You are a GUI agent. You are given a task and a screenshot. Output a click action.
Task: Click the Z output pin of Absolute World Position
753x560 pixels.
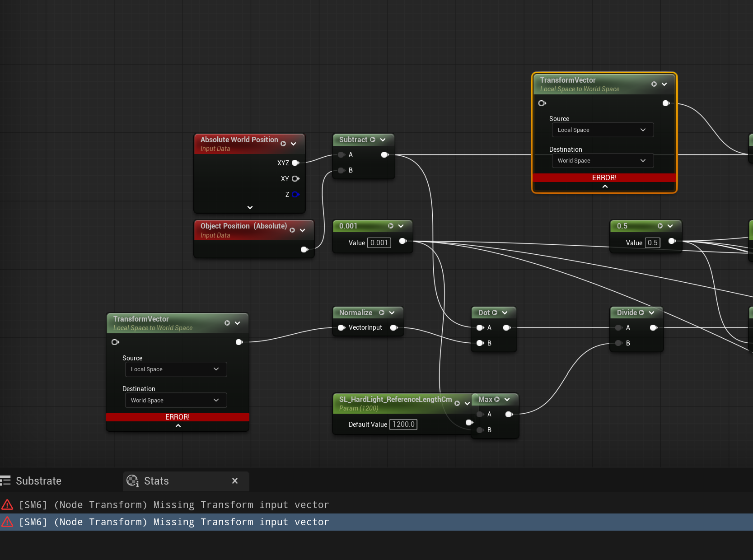(x=295, y=194)
